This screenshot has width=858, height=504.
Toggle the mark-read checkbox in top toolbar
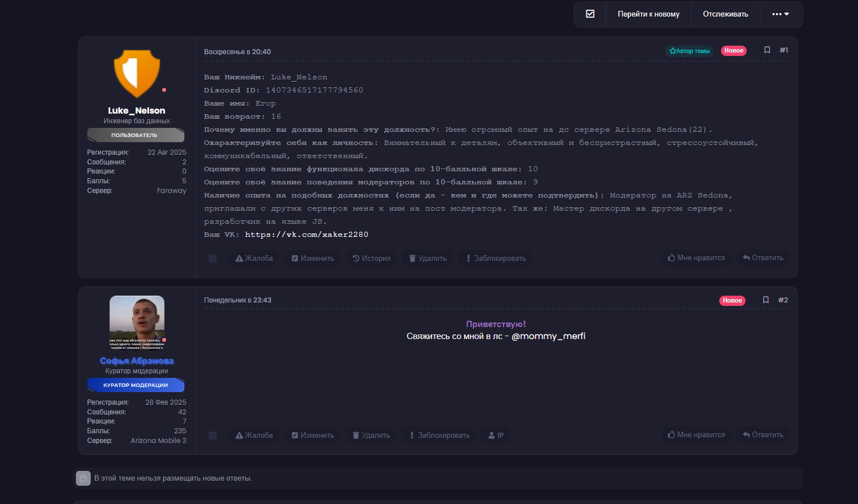coord(590,14)
